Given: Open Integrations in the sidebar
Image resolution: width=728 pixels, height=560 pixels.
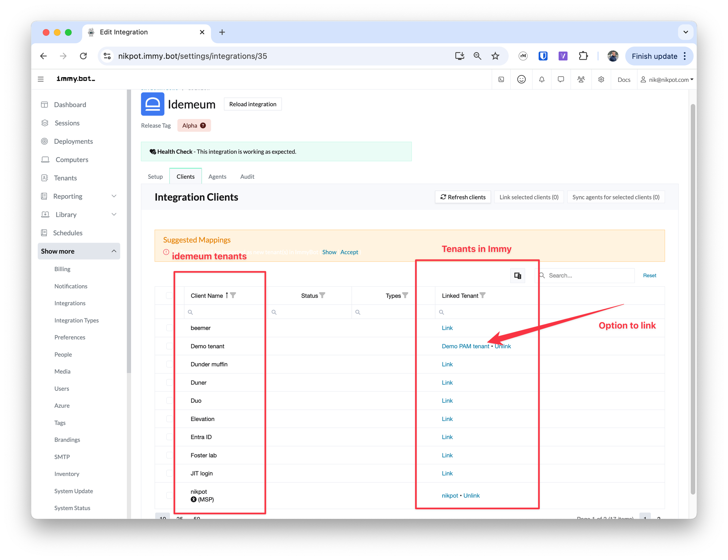Looking at the screenshot, I should [x=70, y=303].
